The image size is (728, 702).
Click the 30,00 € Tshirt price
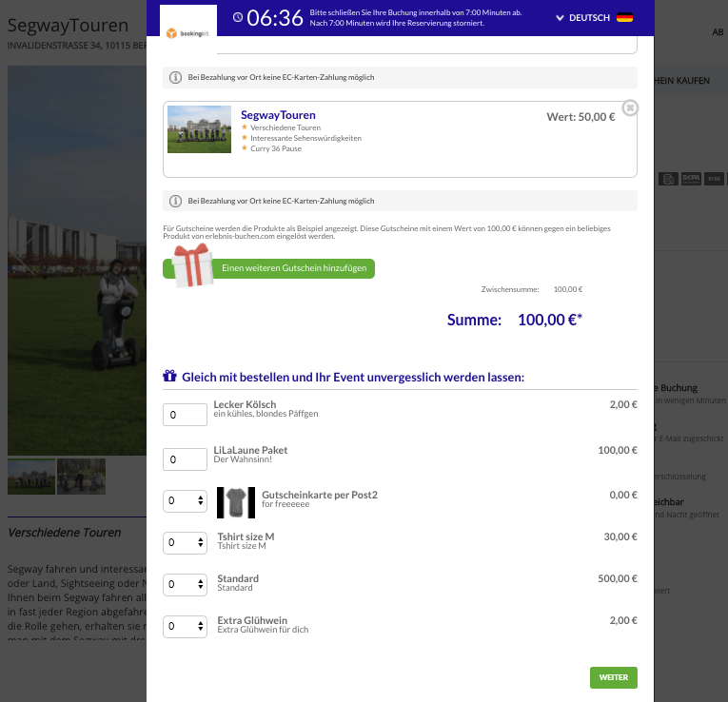point(620,536)
